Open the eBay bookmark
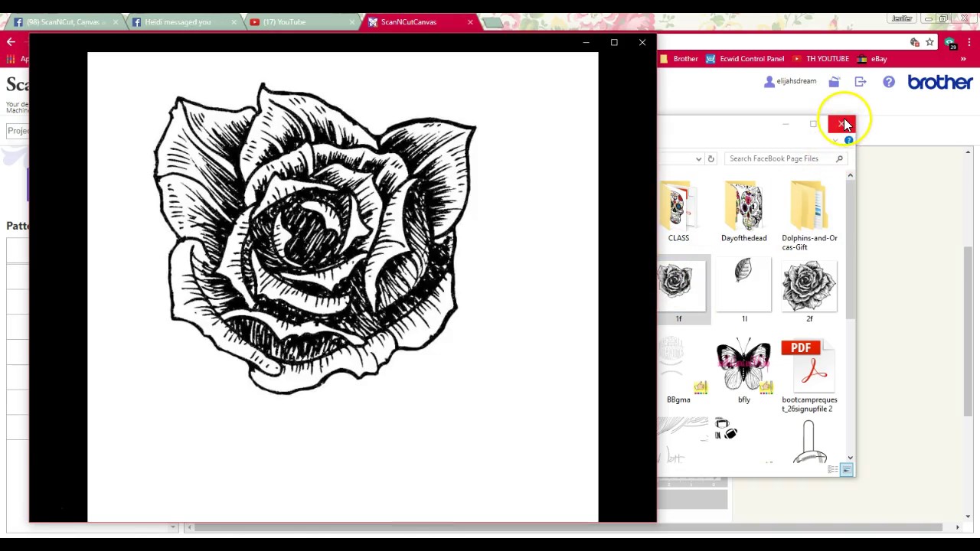This screenshot has height=551, width=980. click(x=878, y=58)
